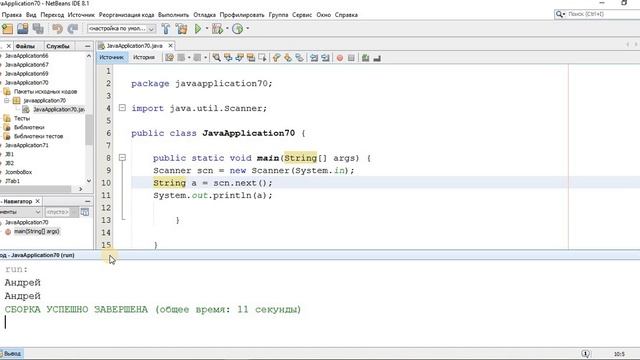The height and width of the screenshot is (360, 640).
Task: Toggle Highlight Search icon
Action: (x=251, y=58)
